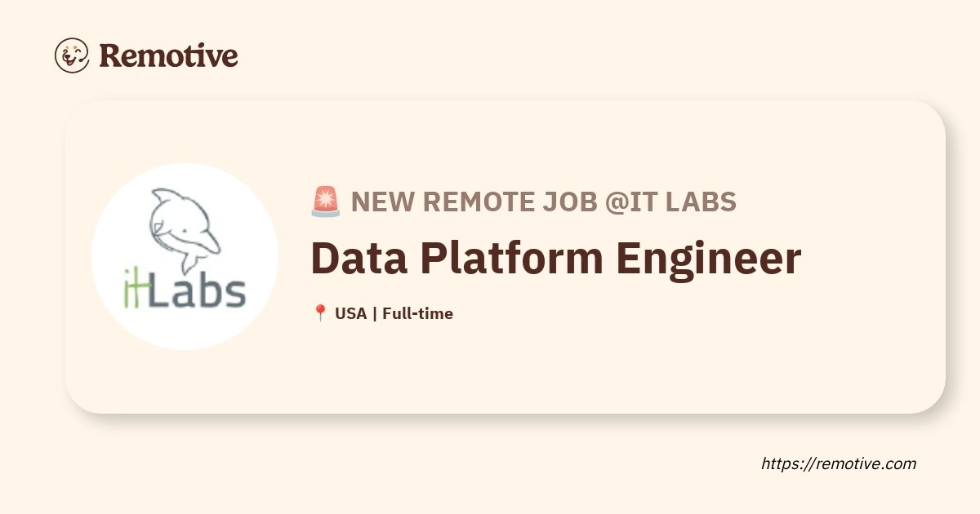The image size is (980, 514).
Task: Click the green 'it' letters in logo
Action: tap(136, 290)
